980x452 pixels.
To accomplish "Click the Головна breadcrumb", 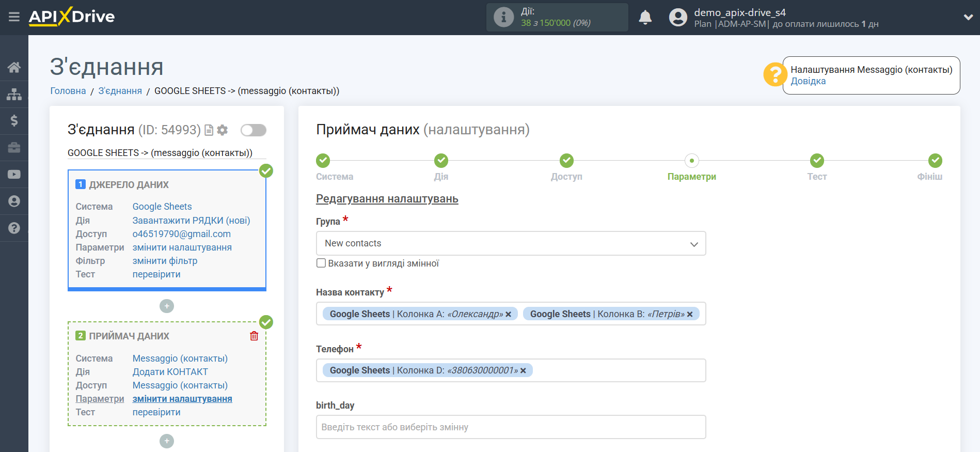I will coord(68,91).
